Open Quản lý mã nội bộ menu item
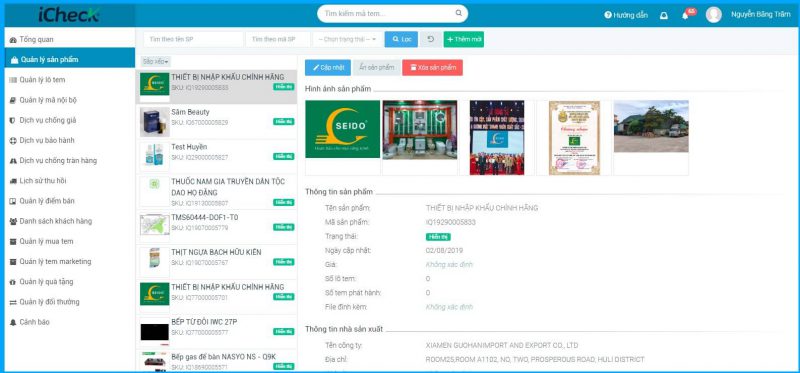Image resolution: width=800 pixels, height=373 pixels. (69, 100)
